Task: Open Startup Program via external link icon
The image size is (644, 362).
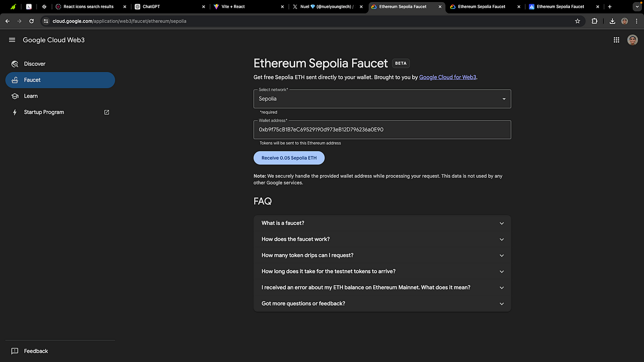Action: 106,112
